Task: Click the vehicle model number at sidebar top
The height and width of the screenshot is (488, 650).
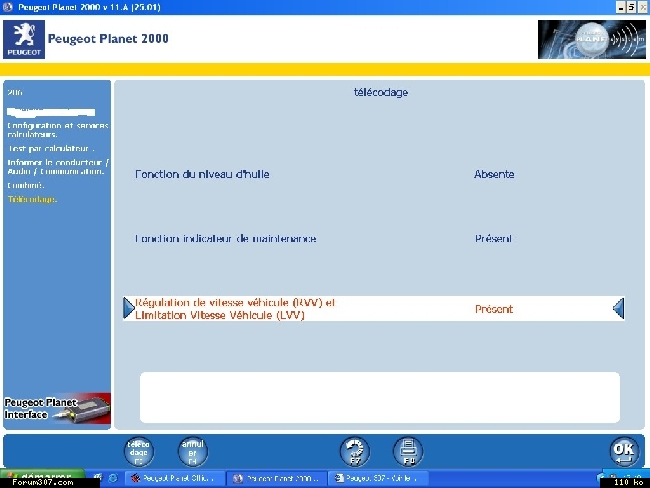Action: 15,92
